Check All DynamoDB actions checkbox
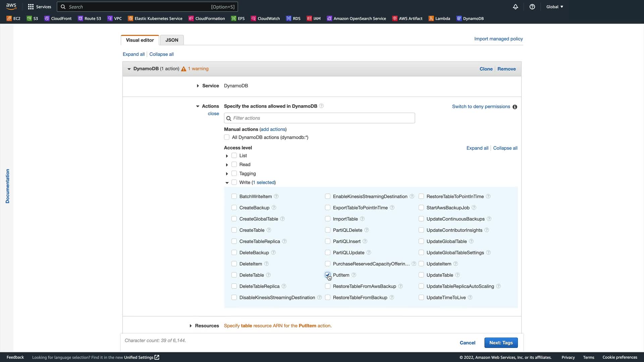 pos(227,137)
